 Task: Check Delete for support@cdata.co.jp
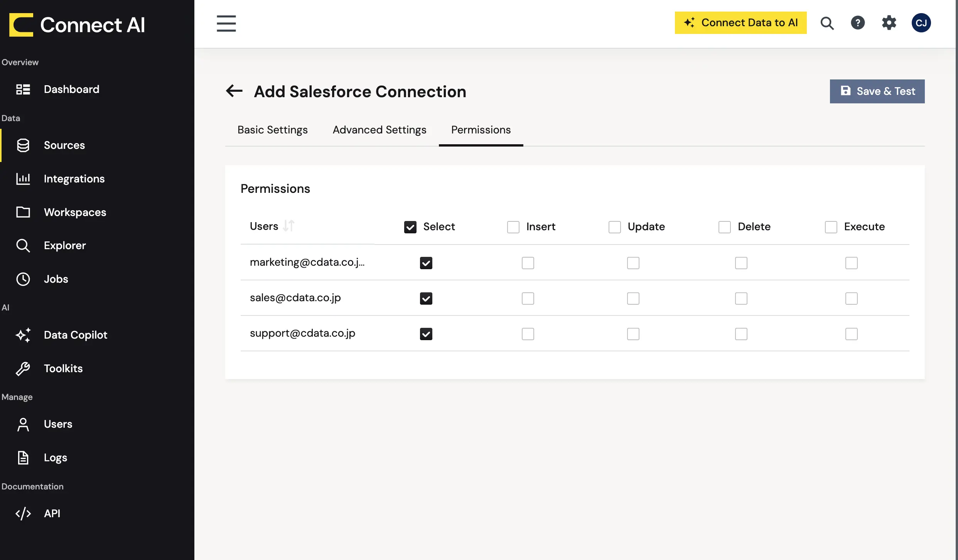[741, 334]
